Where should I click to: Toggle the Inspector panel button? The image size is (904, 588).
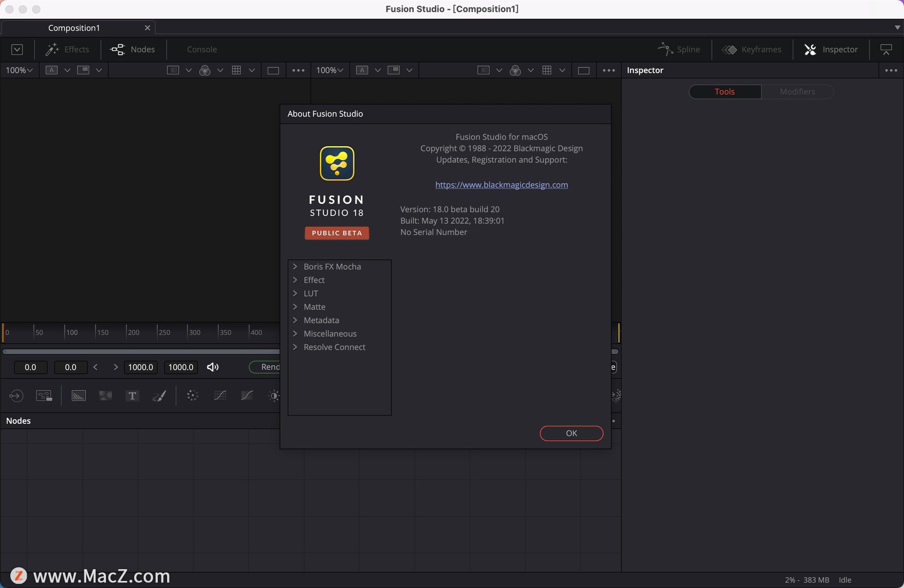(x=831, y=49)
